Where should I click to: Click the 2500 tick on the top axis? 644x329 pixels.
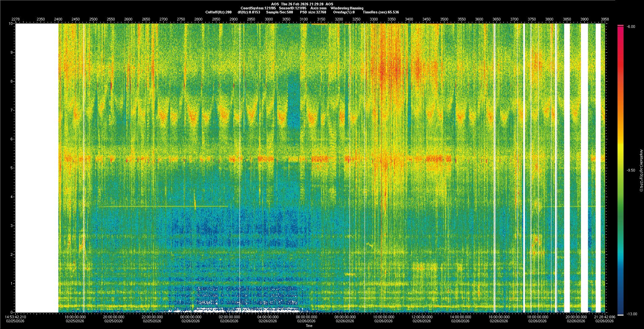[x=93, y=19]
